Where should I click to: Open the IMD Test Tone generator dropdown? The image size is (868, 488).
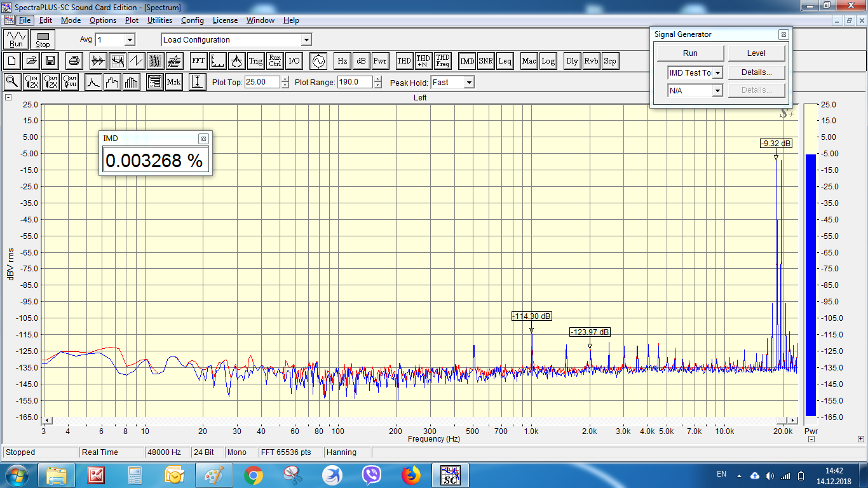point(717,73)
